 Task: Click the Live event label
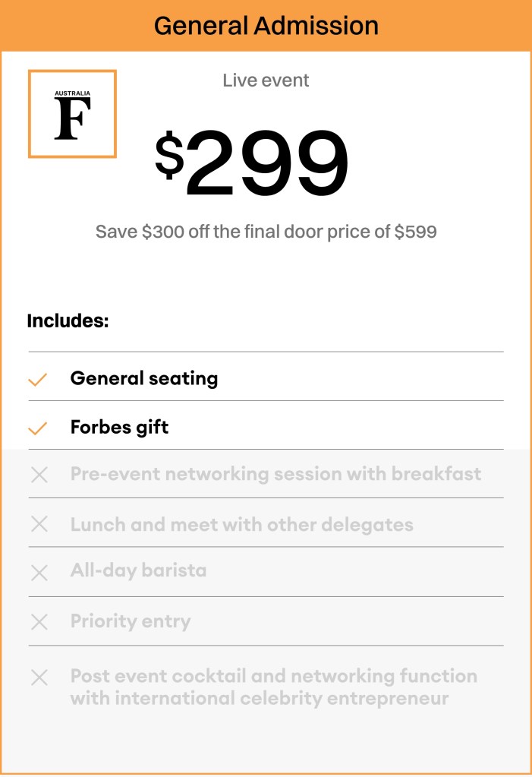[x=266, y=81]
